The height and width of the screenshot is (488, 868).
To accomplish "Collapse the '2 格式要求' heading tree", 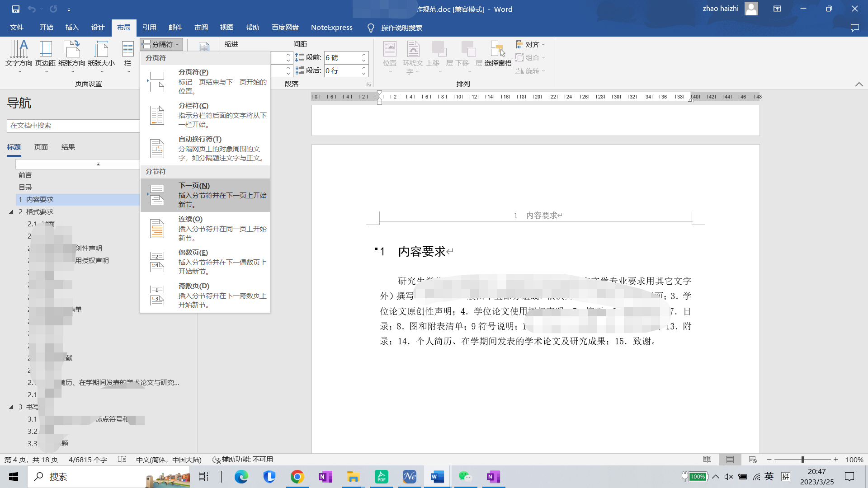I will [x=11, y=212].
